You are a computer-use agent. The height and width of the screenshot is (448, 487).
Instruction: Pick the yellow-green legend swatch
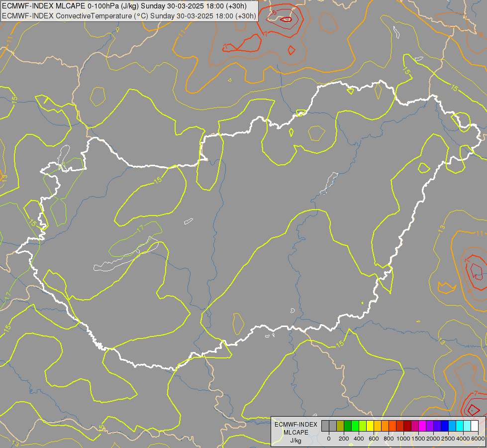[x=363, y=426]
